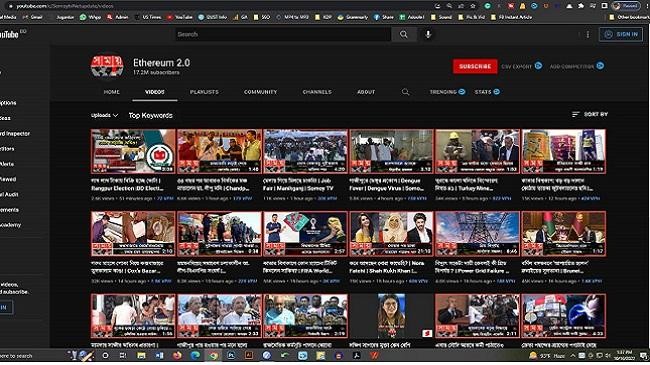Expand the Trending tab option
This screenshot has width=650, height=365.
(447, 92)
